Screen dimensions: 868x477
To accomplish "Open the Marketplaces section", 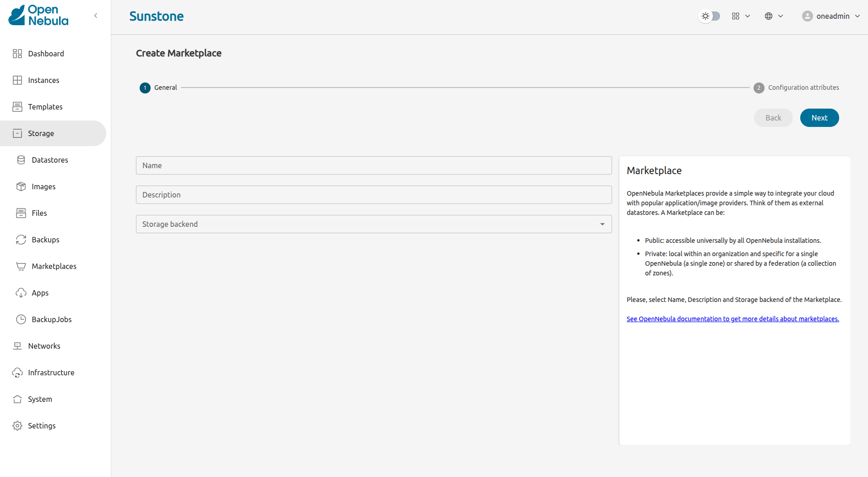I will (x=54, y=266).
